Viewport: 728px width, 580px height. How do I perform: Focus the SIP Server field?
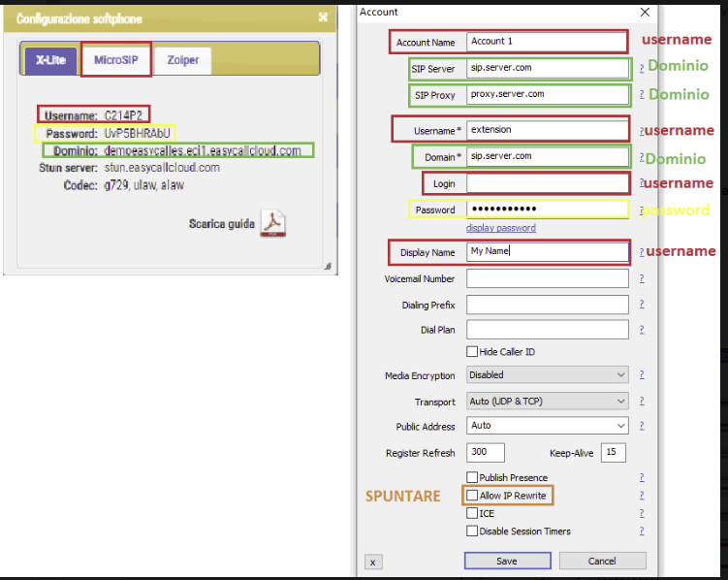point(548,68)
